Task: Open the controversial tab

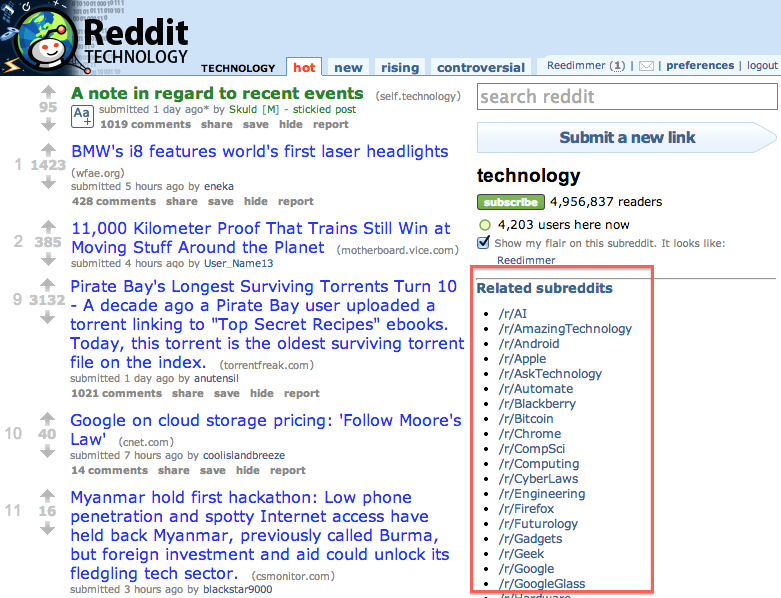Action: point(481,67)
